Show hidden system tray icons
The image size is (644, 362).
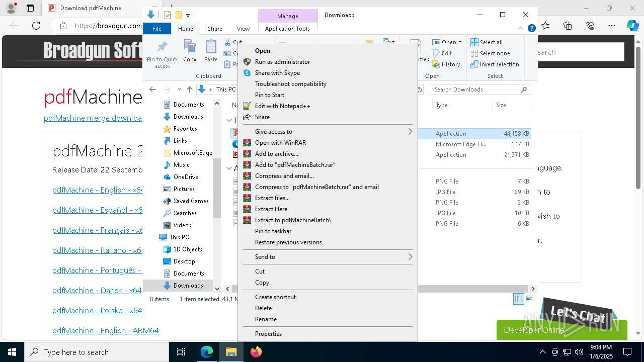(542, 352)
